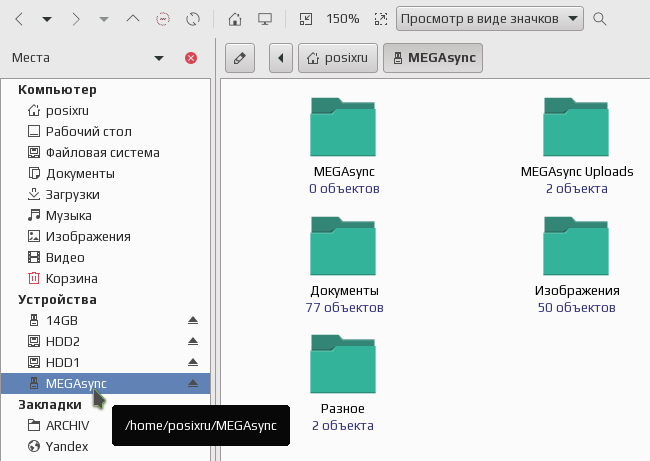Select MEGAsync device in sidebar
Image resolution: width=650 pixels, height=461 pixels.
pyautogui.click(x=106, y=383)
